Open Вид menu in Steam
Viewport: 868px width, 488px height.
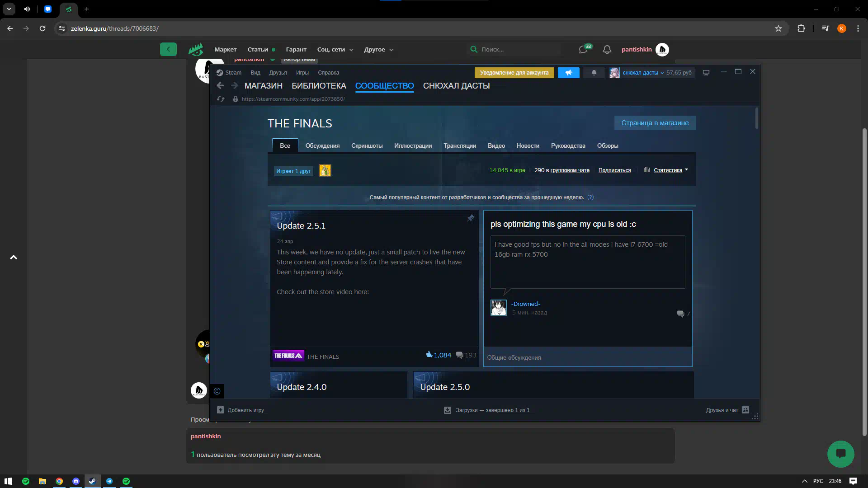tap(255, 73)
